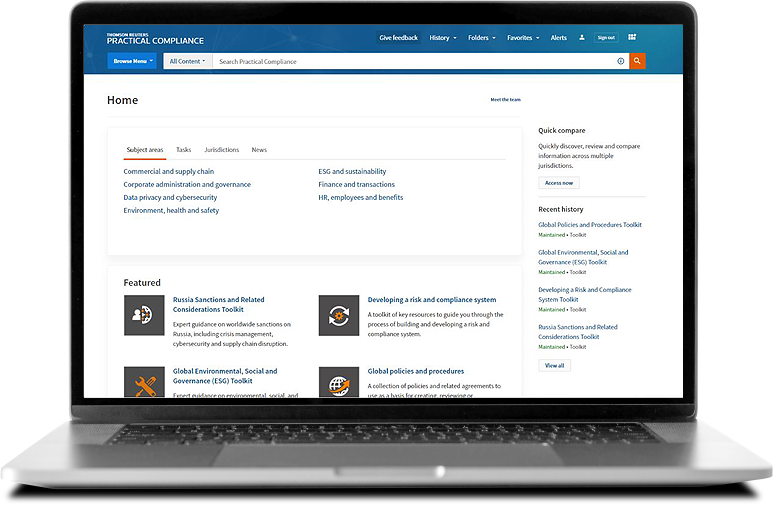This screenshot has height=505, width=773.
Task: Expand the Browse Menu dropdown
Action: click(133, 61)
